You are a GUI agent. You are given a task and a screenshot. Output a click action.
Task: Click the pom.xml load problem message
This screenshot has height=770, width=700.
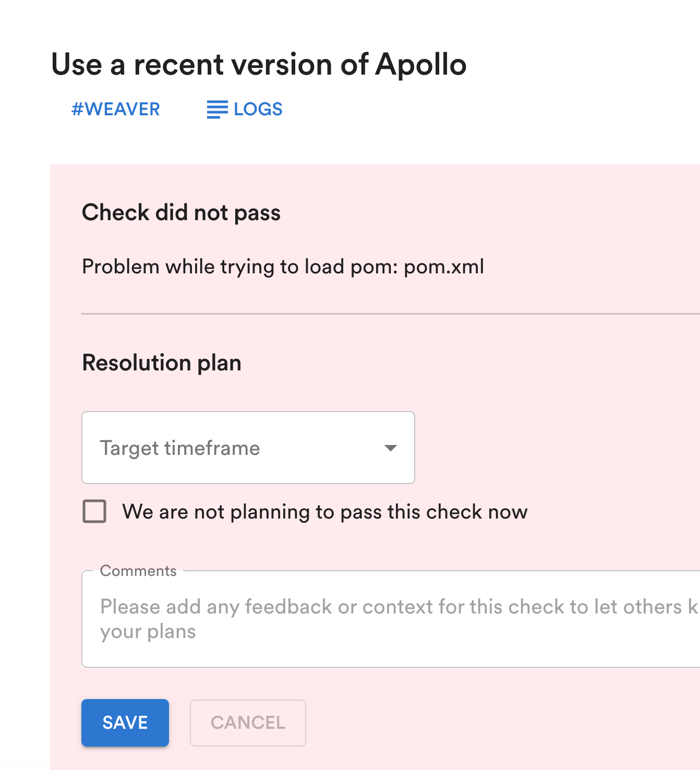tap(283, 267)
